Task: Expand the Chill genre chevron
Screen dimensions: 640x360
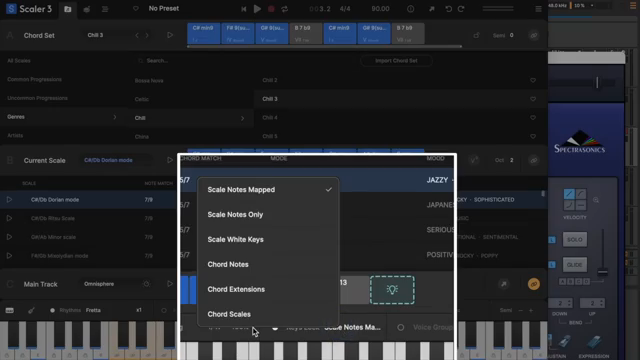Action: click(242, 118)
